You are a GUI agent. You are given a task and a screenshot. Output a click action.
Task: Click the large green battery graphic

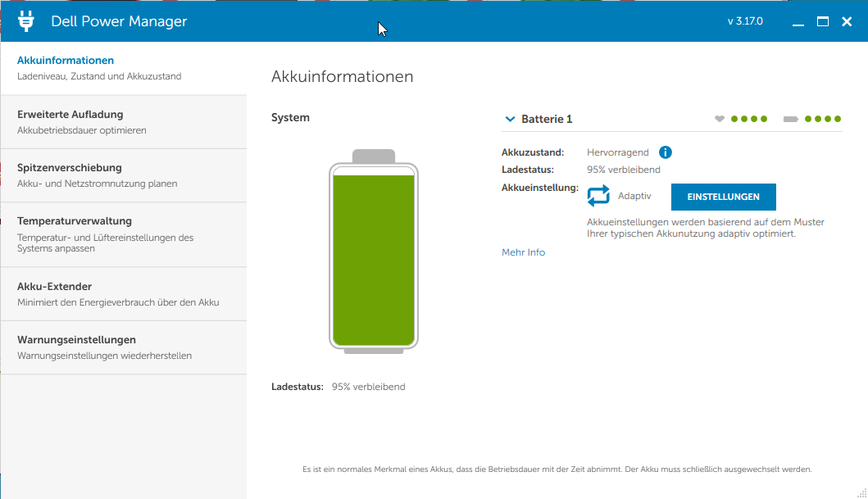pyautogui.click(x=374, y=258)
